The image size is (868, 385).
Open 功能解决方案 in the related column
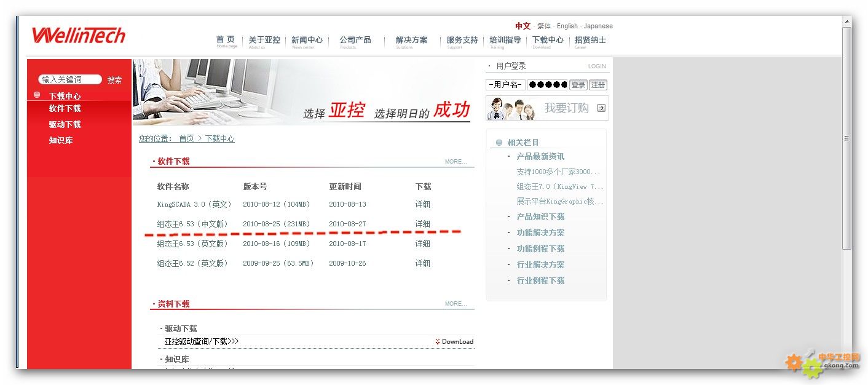(x=540, y=232)
